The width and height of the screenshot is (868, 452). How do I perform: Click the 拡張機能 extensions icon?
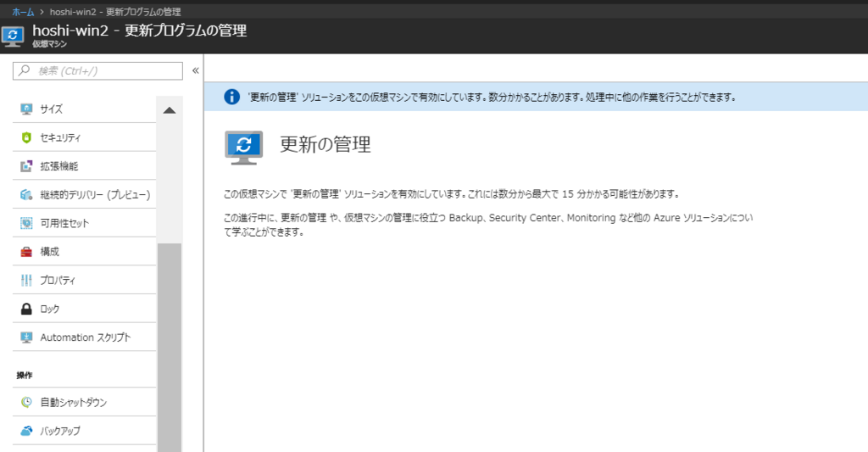(x=26, y=166)
